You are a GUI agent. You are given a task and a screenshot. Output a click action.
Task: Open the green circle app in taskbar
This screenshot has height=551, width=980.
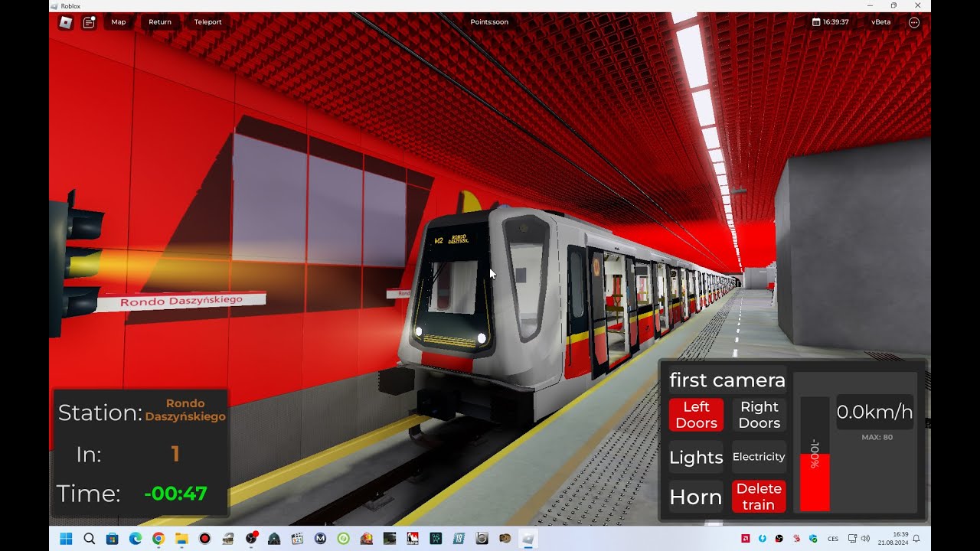pyautogui.click(x=344, y=539)
